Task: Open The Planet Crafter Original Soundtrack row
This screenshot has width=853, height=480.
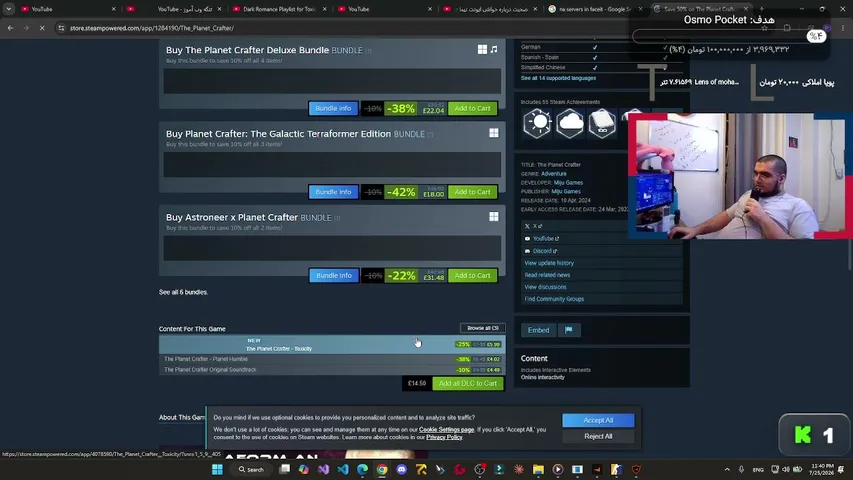Action: [332, 370]
